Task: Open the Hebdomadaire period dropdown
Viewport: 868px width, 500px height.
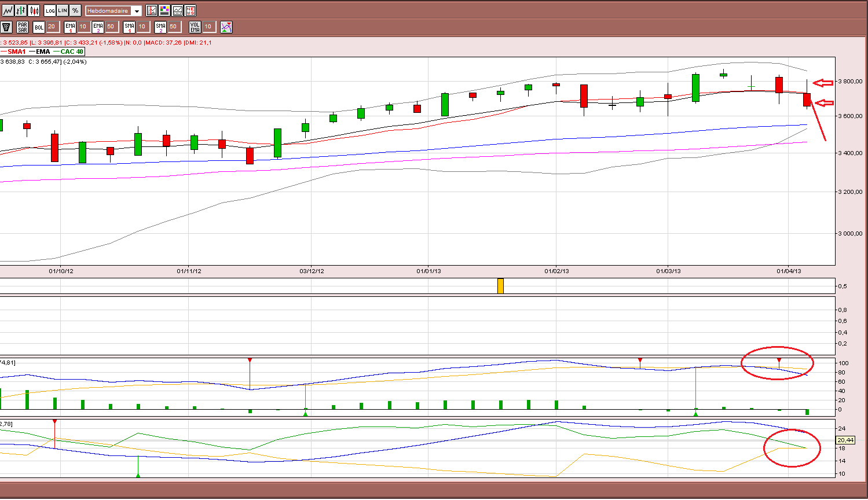Action: click(x=113, y=11)
